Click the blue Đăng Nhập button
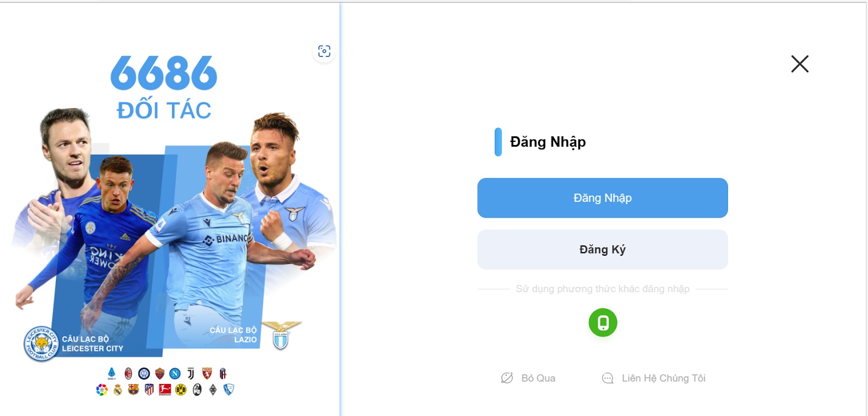Image resolution: width=868 pixels, height=416 pixels. click(x=602, y=198)
